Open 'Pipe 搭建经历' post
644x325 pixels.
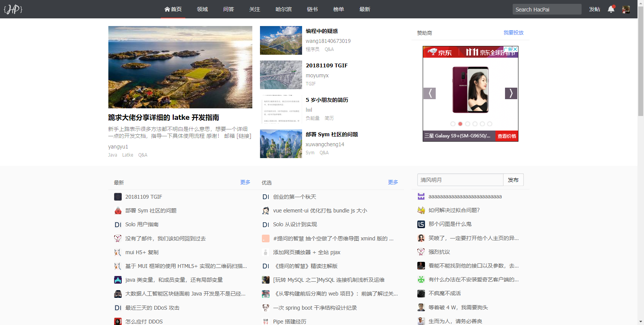[x=290, y=322]
